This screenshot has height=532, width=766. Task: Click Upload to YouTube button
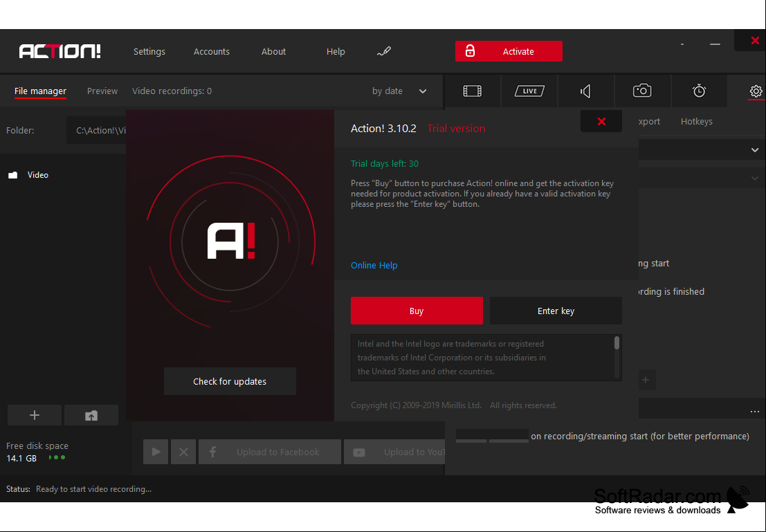(x=394, y=452)
